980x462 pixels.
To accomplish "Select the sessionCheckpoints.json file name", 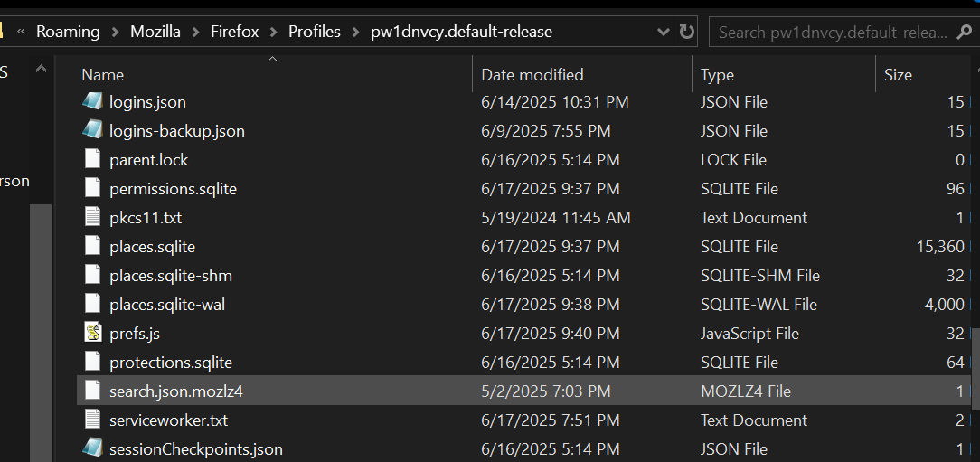I will [195, 448].
